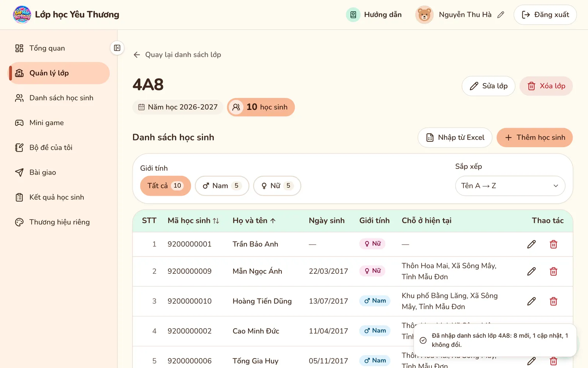Open Mini game section
Viewport: 588px width, 368px height.
click(59, 123)
